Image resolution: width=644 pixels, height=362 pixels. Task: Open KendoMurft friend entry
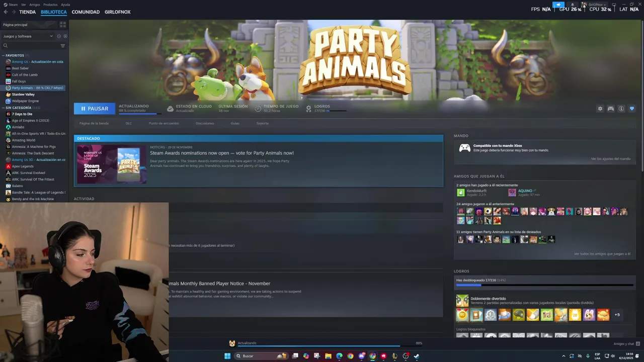tap(472, 193)
